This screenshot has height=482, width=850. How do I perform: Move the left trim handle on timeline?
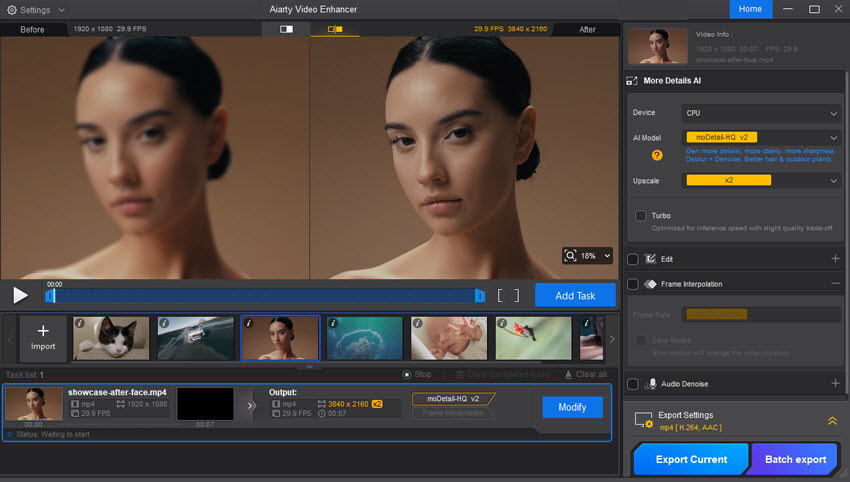50,295
